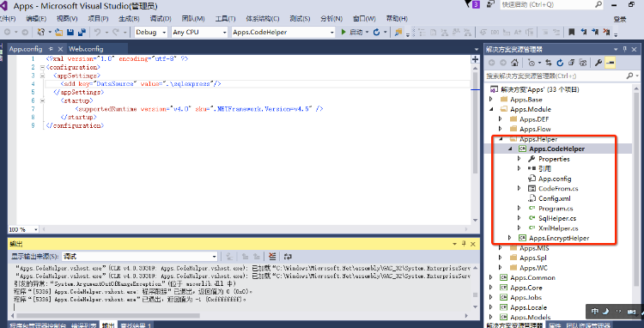Screen dimensions: 644x328
Task: Open Properties with the wrench icon
Action: (x=598, y=63)
